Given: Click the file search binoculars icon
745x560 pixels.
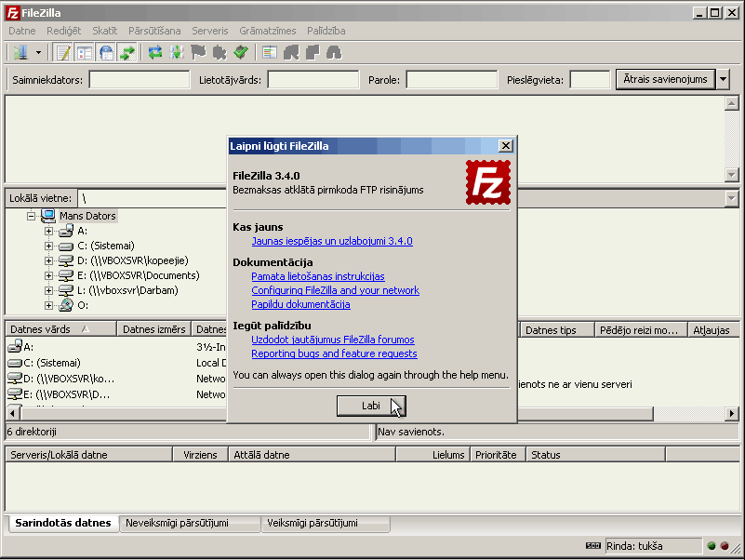Looking at the screenshot, I should point(334,52).
